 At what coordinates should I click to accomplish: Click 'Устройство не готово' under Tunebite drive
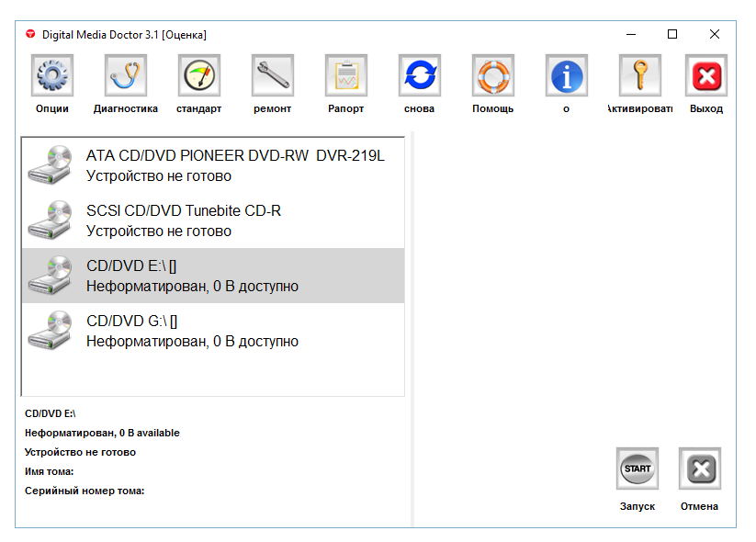[x=159, y=231]
